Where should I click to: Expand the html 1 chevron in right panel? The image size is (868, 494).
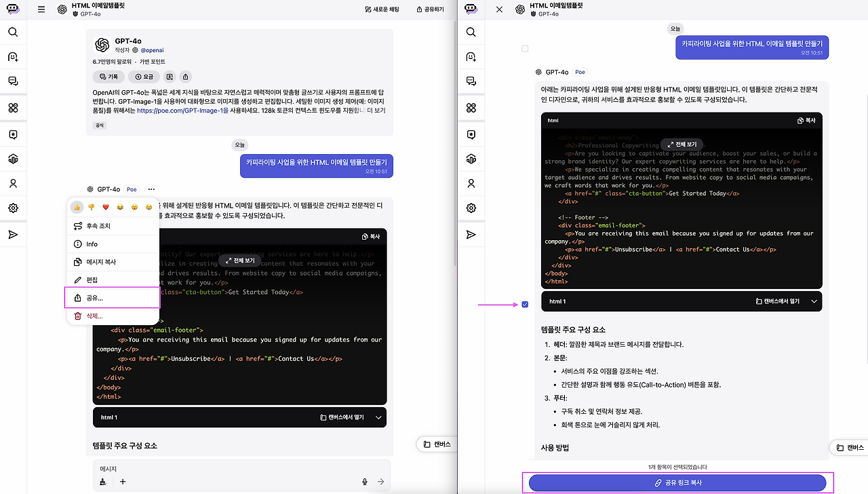point(814,301)
